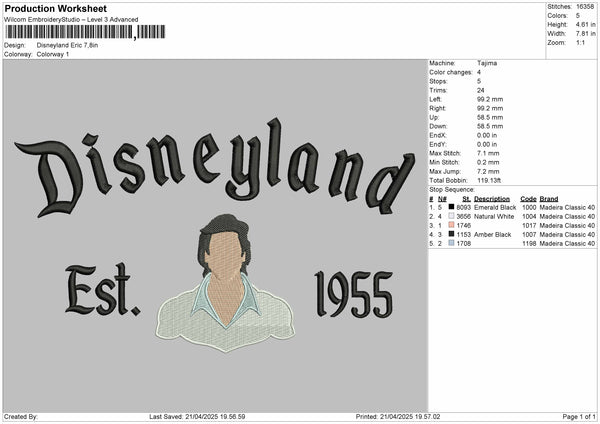Viewport: 600px width, 424px height.
Task: Click the 'Created By:' footer label
Action: [x=21, y=416]
